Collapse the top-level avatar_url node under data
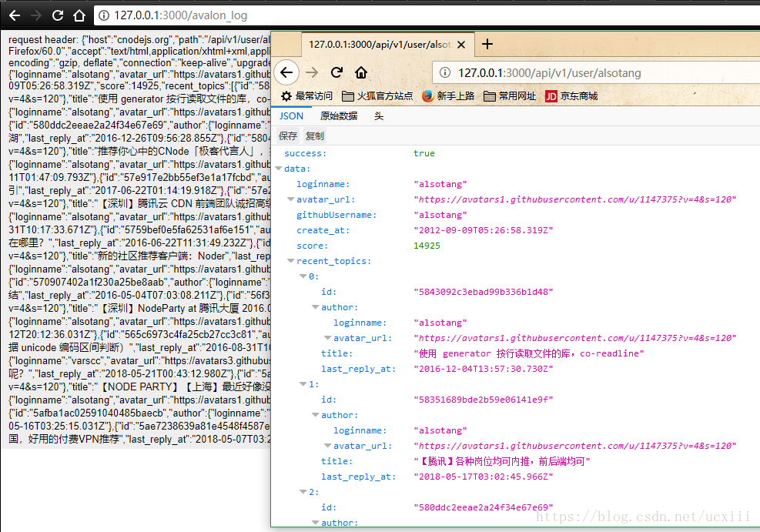The image size is (760, 532). pyautogui.click(x=291, y=199)
